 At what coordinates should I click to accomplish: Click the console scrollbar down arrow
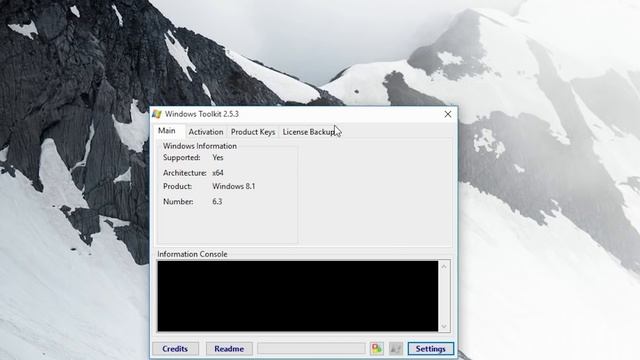click(444, 326)
